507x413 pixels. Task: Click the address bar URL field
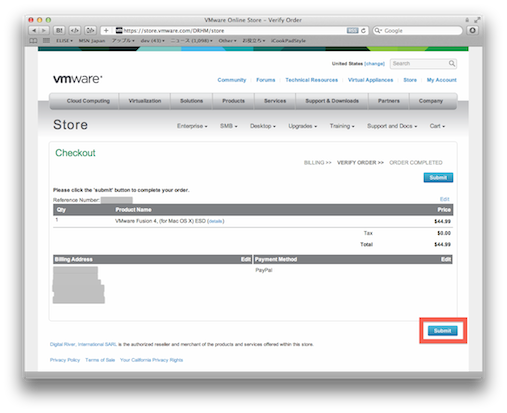234,30
